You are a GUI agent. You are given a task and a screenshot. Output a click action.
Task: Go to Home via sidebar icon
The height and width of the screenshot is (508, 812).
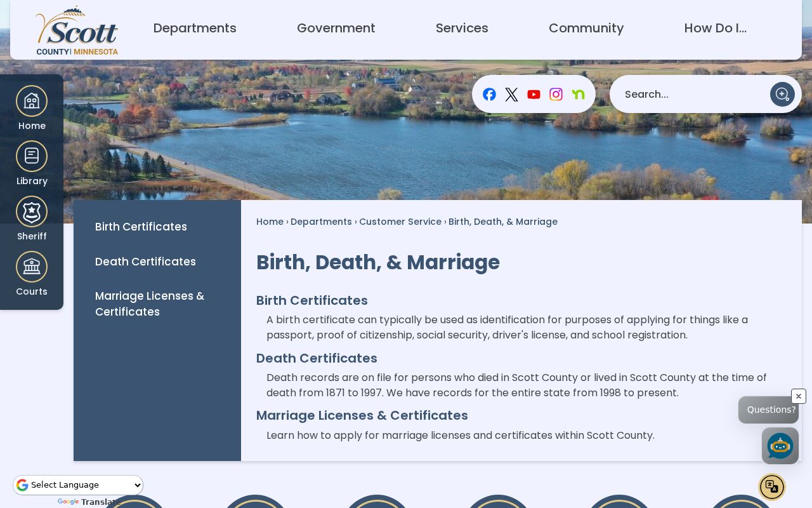pos(32,108)
